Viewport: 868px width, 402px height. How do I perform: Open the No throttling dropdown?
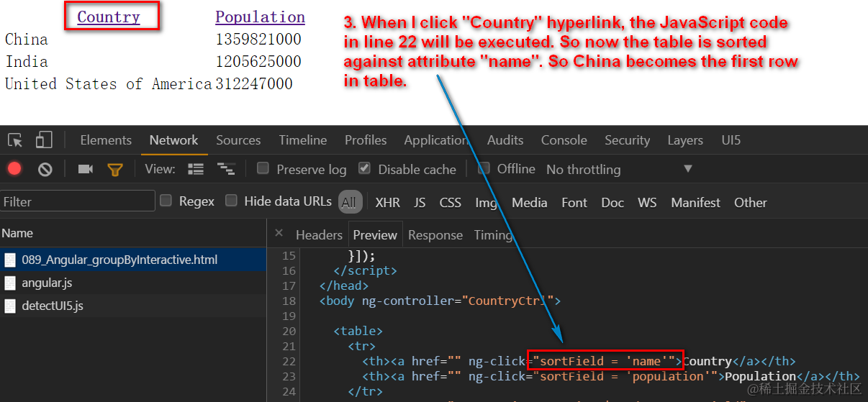tap(620, 170)
